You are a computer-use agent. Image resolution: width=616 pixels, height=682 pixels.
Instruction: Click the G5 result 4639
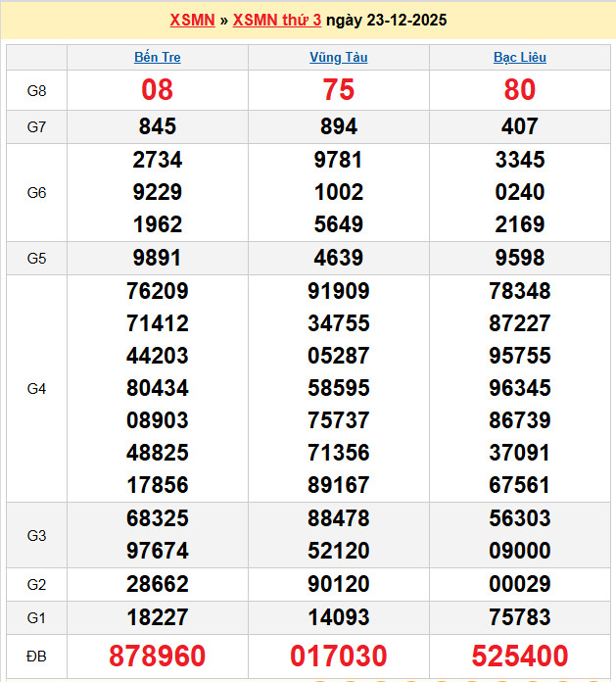[339, 259]
